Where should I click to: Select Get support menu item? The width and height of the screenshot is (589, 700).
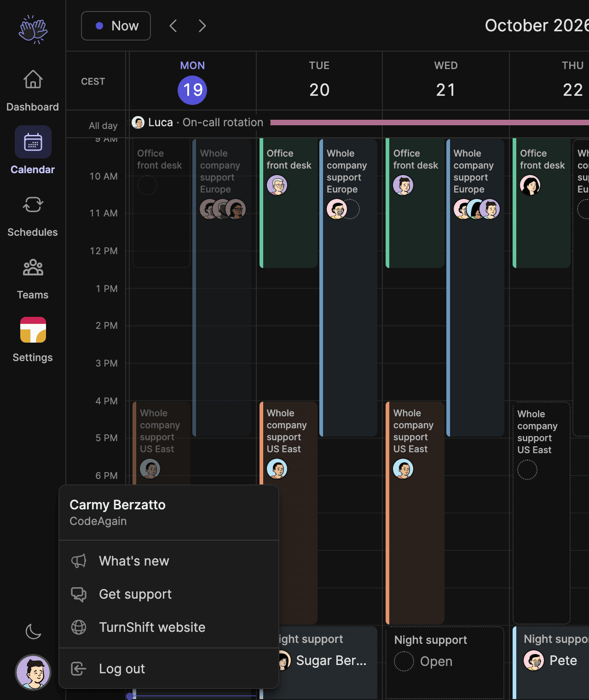click(x=169, y=594)
